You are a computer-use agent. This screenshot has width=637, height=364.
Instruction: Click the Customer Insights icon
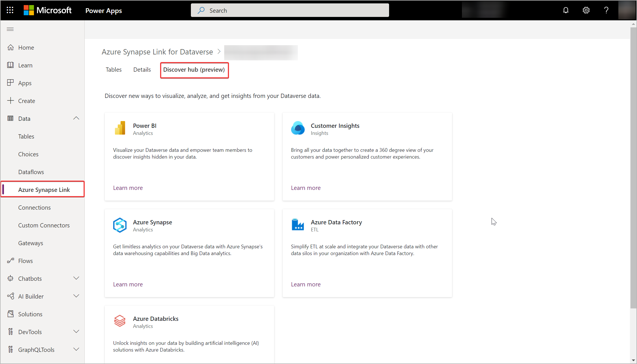click(298, 128)
